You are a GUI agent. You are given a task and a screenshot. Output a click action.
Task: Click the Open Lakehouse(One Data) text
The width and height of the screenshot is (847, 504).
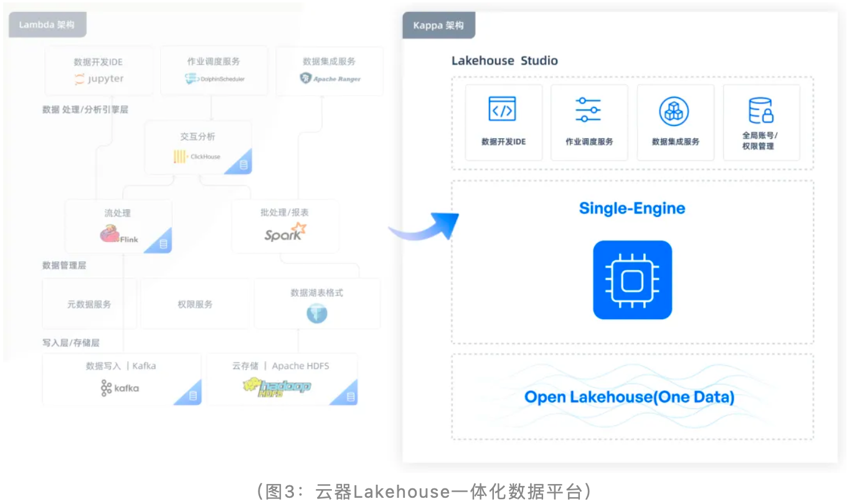tap(629, 397)
